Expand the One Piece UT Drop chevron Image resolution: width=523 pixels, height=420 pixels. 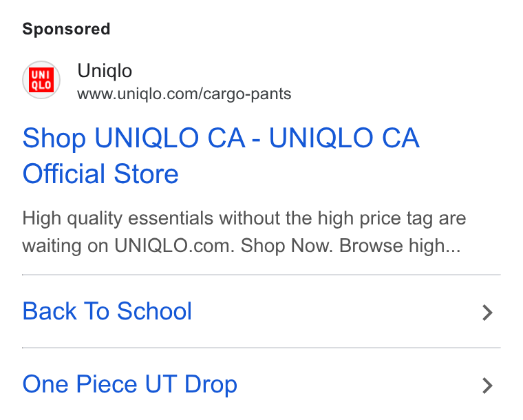pyautogui.click(x=487, y=386)
